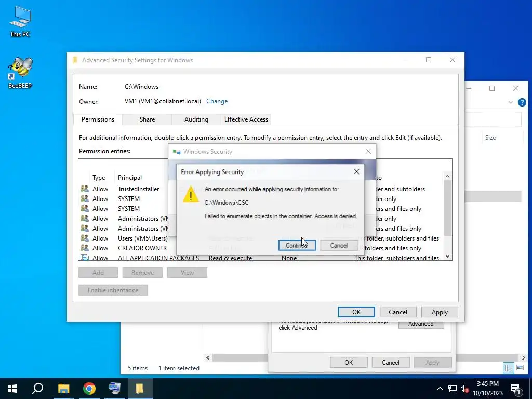532x399 pixels.
Task: Open the Windows Start menu
Action: [x=12, y=389]
